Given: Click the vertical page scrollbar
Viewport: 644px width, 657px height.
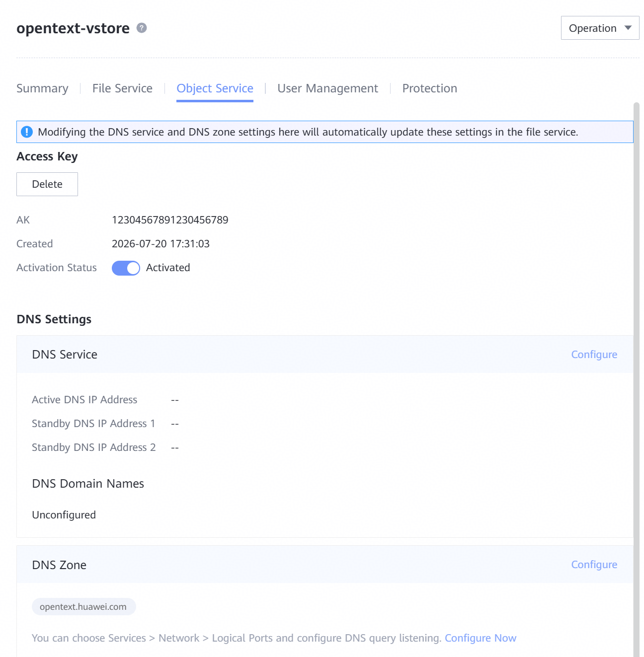Looking at the screenshot, I should [637, 379].
